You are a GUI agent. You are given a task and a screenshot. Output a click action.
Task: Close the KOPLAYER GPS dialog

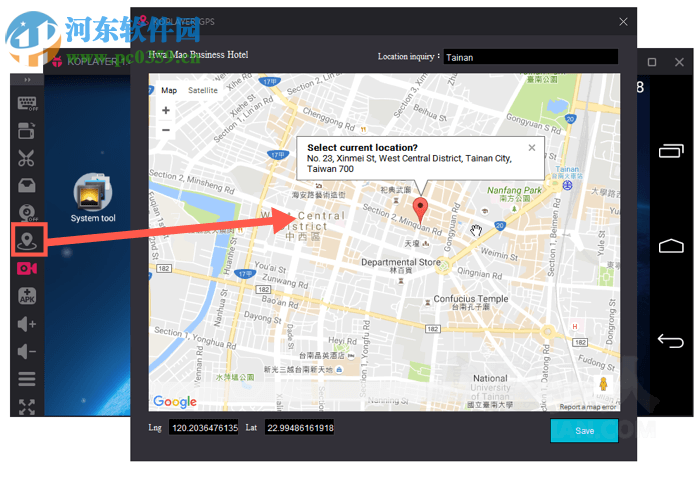[x=623, y=21]
